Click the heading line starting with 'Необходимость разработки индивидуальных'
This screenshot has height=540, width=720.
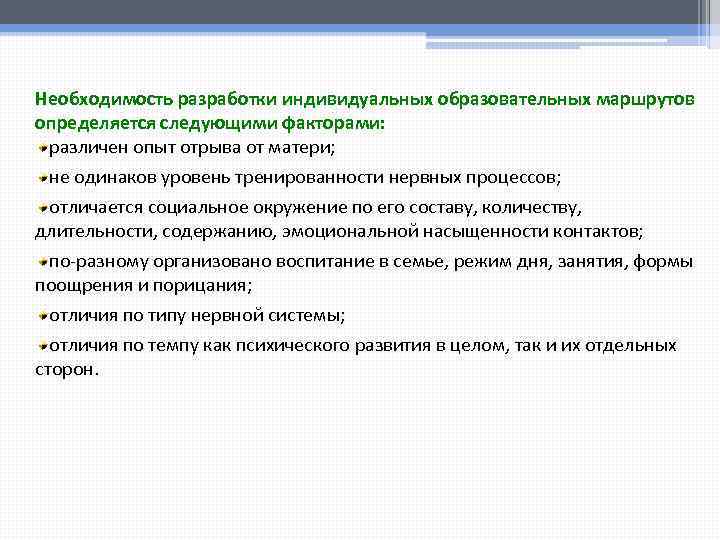coord(365,100)
